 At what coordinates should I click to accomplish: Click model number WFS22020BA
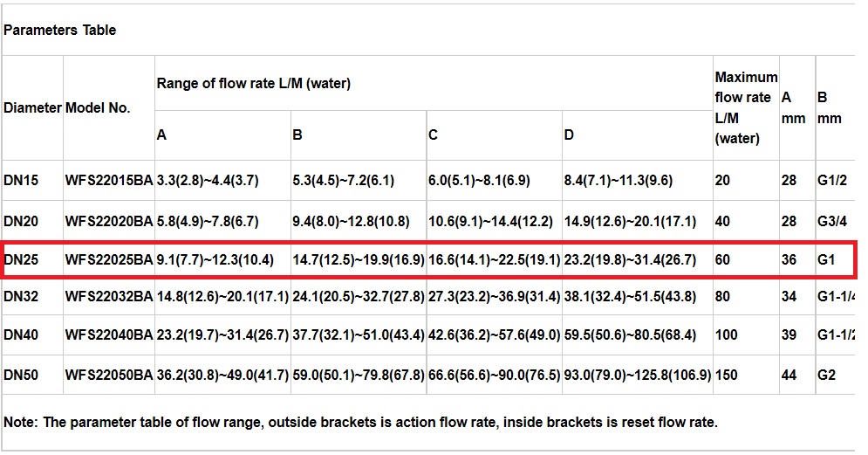pyautogui.click(x=108, y=222)
